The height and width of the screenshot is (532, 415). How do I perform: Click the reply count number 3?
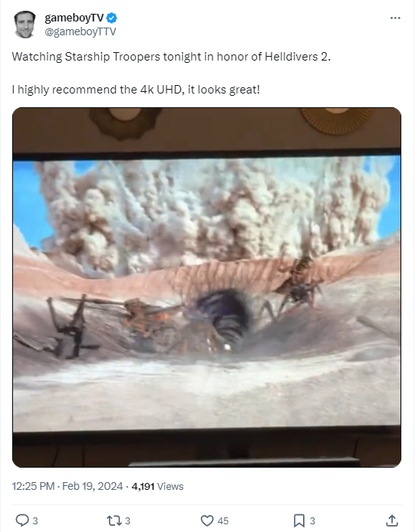coord(35,521)
